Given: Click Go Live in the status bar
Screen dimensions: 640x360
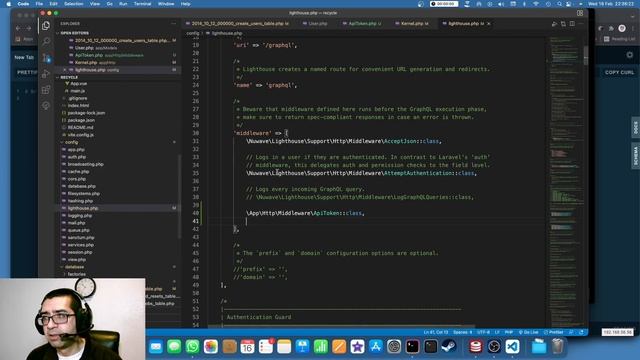Looking at the screenshot, I should [x=529, y=332].
